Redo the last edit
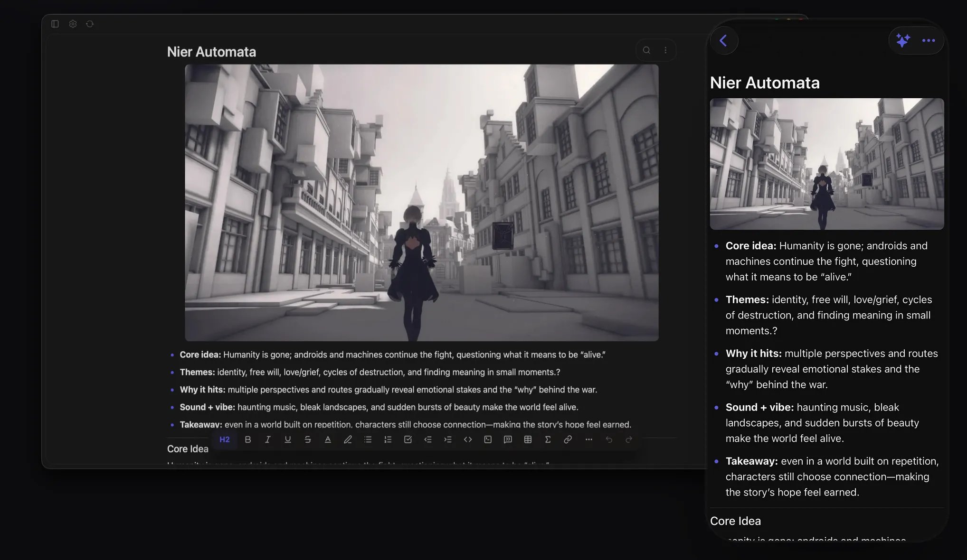Viewport: 967px width, 560px height. pos(629,439)
